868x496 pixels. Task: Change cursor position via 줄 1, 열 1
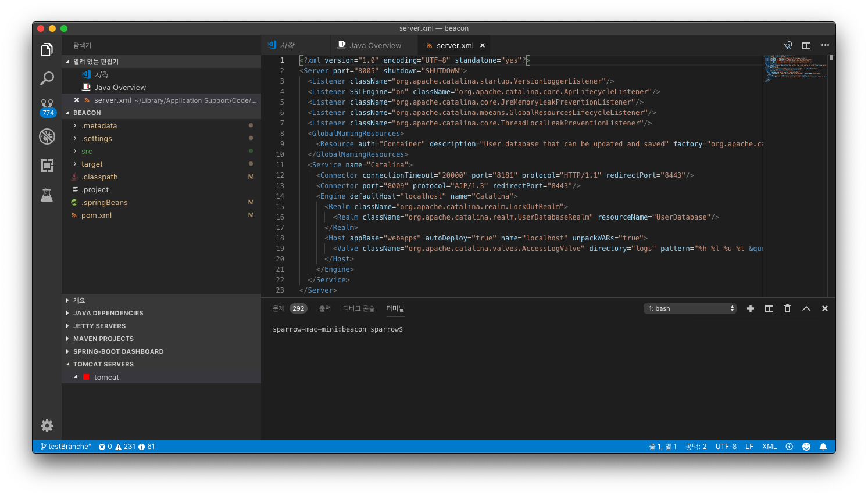[663, 447]
